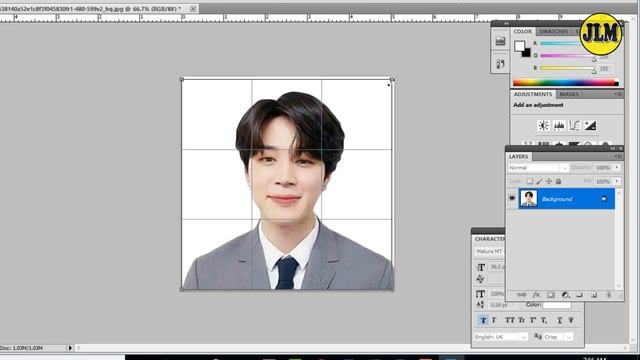Click the kerning icon in Character panel
This screenshot has width=640, height=360.
coord(480,279)
